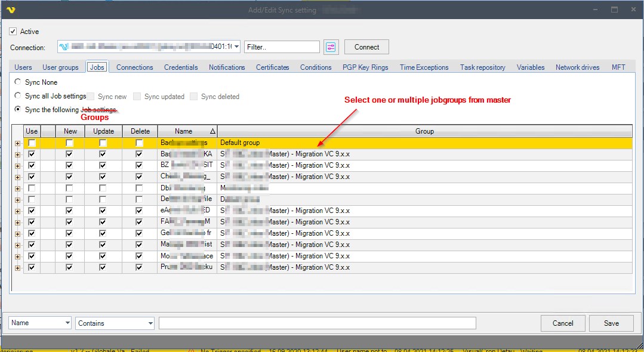
Task: Click the VisualCron logo in title bar
Action: point(10,10)
